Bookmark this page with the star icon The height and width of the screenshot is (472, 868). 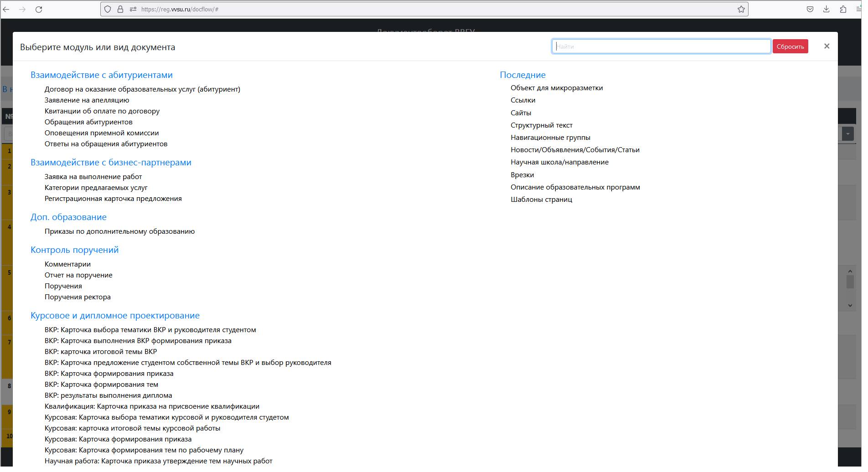click(x=741, y=9)
